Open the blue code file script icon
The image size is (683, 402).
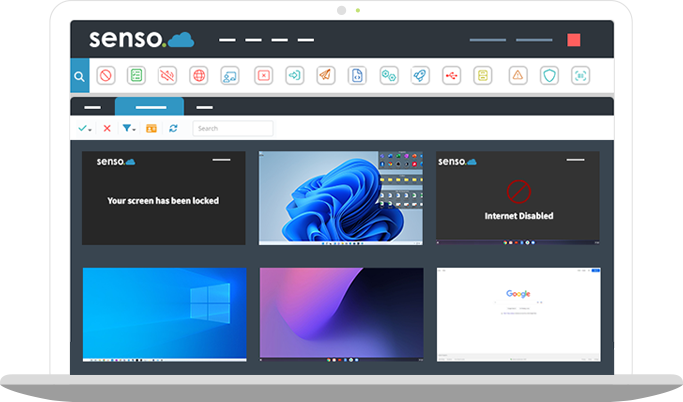(x=357, y=75)
